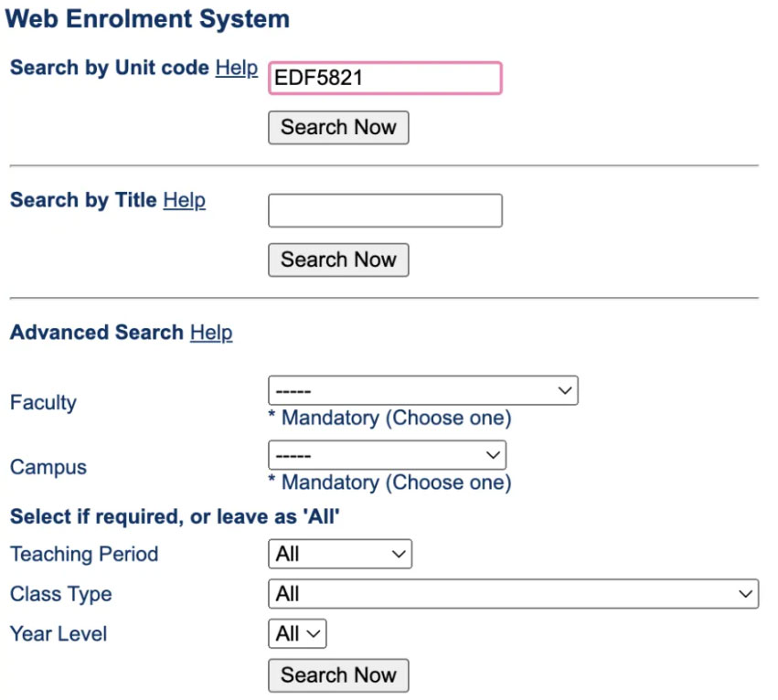The width and height of the screenshot is (778, 700).
Task: Open the Campus dropdown list
Action: [x=386, y=455]
